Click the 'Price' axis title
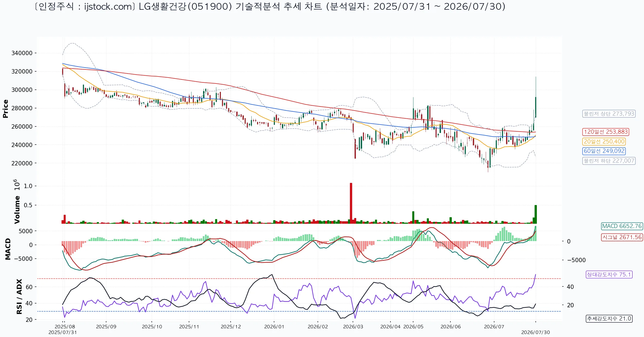This screenshot has height=337, width=644. (x=5, y=109)
